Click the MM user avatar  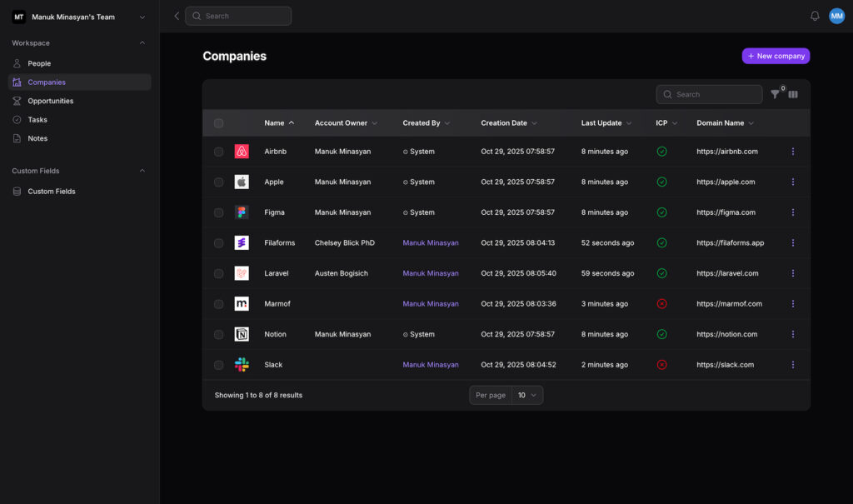point(836,16)
